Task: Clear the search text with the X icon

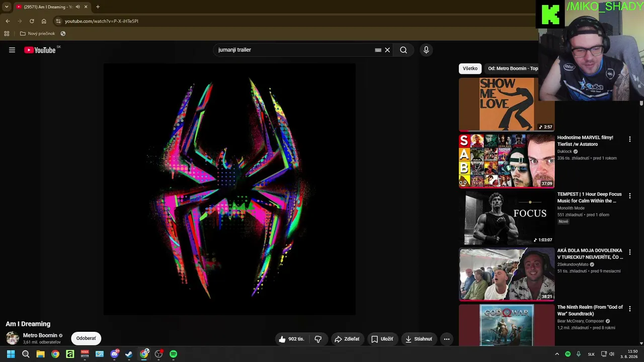Action: click(387, 50)
